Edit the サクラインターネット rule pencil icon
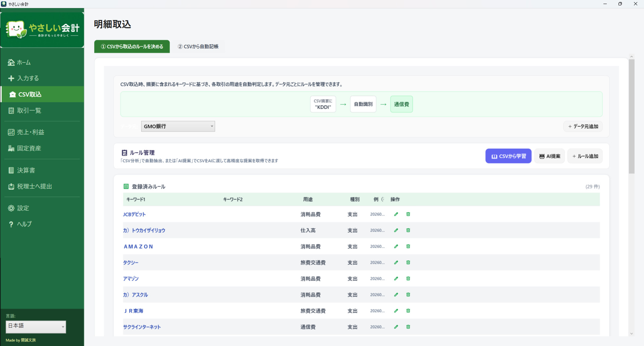The image size is (644, 346). pos(396,327)
